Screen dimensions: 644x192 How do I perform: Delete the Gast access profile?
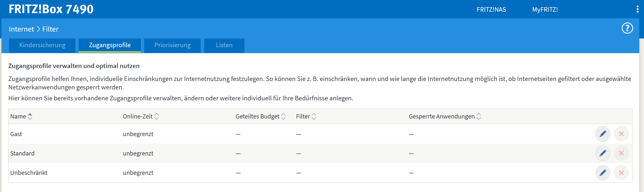(621, 134)
